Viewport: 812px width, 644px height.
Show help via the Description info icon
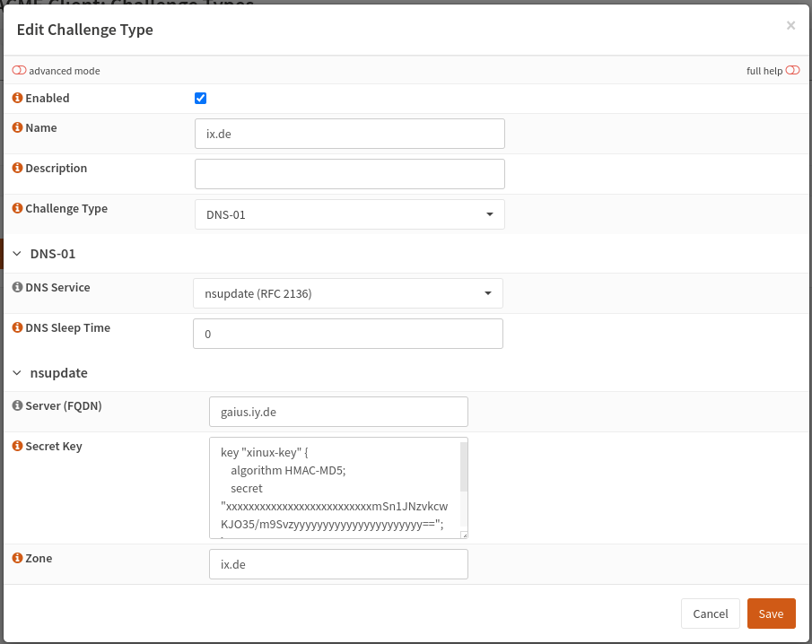(x=17, y=168)
